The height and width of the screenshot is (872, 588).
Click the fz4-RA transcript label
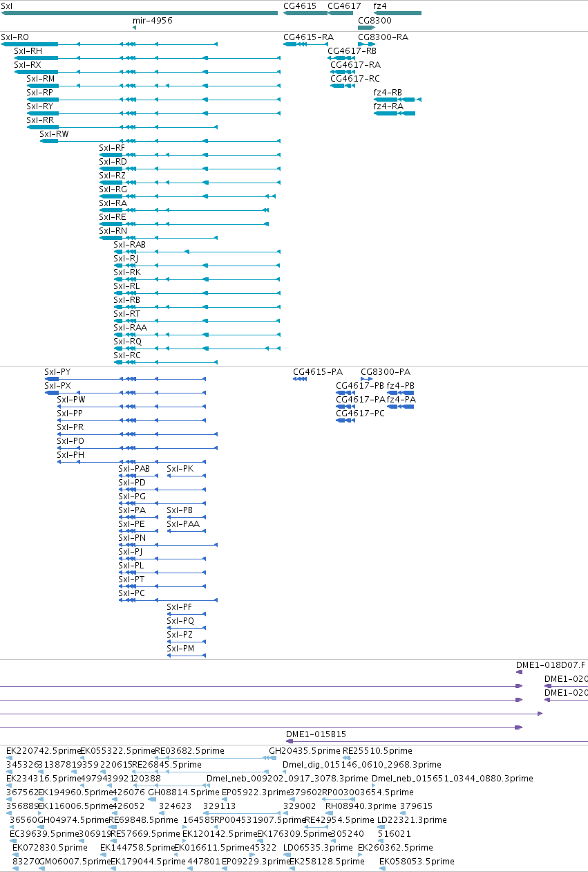tap(388, 106)
